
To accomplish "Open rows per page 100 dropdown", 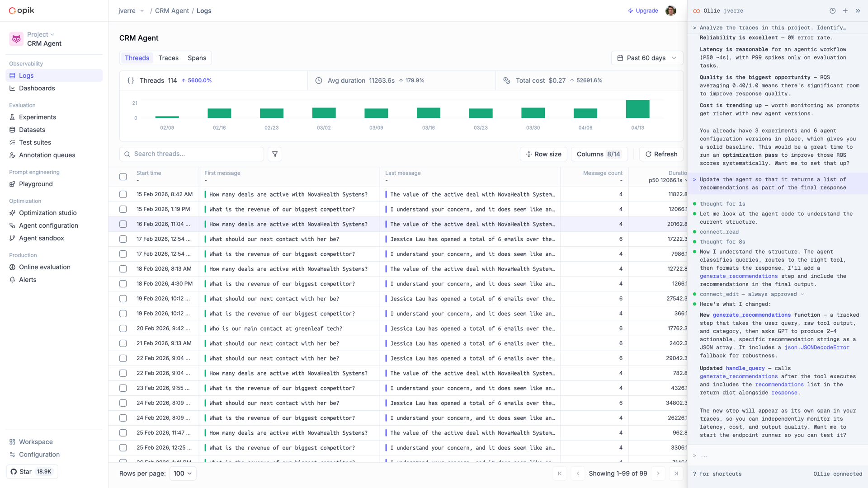I will (183, 474).
